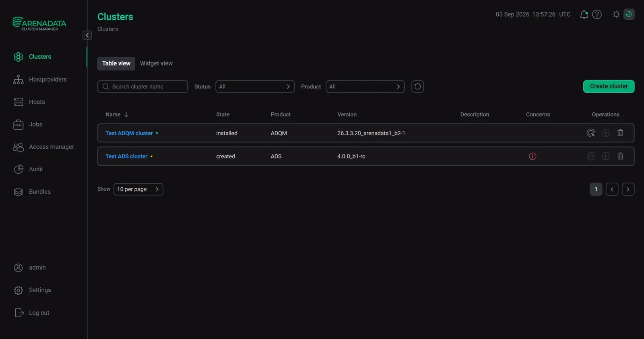Switch to Widget view tab
This screenshot has height=339, width=644.
(156, 64)
